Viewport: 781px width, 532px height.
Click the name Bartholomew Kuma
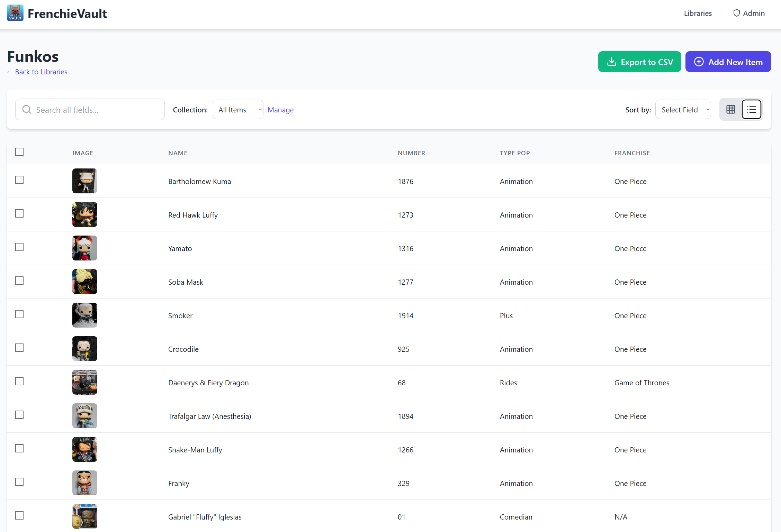click(x=199, y=182)
